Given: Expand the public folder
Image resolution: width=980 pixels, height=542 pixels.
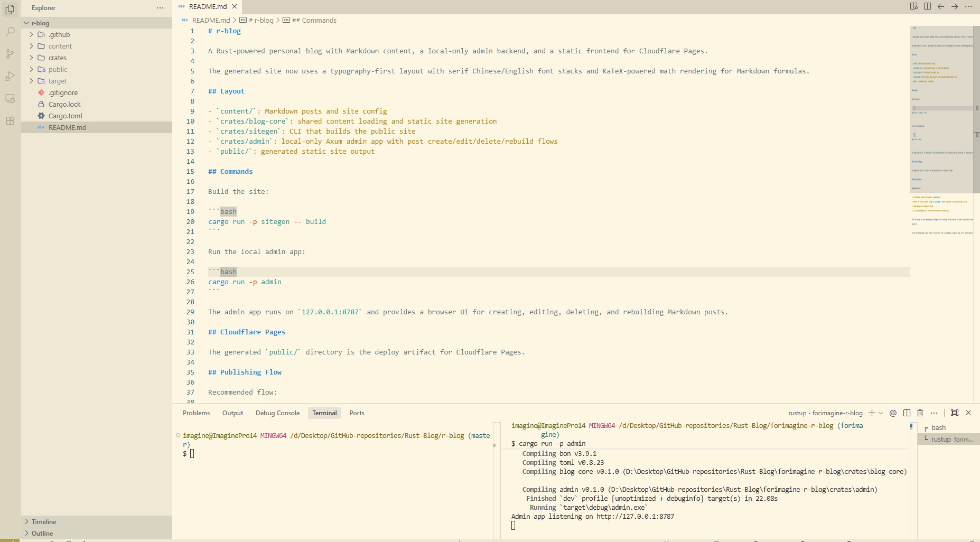Looking at the screenshot, I should [x=97, y=70].
